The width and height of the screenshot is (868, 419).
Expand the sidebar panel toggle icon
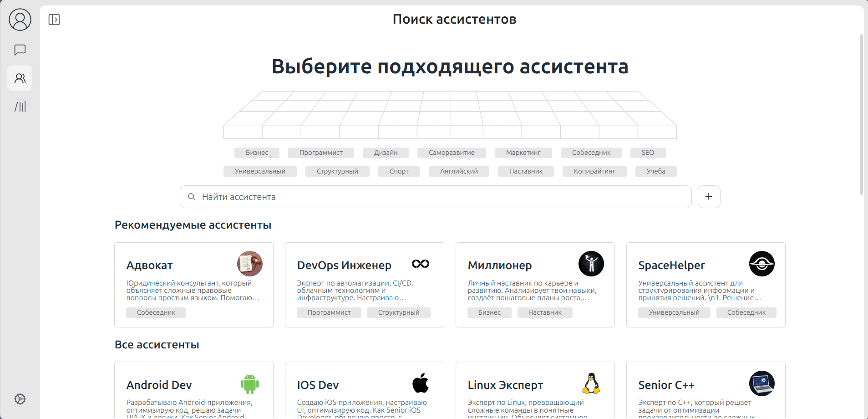[x=54, y=20]
